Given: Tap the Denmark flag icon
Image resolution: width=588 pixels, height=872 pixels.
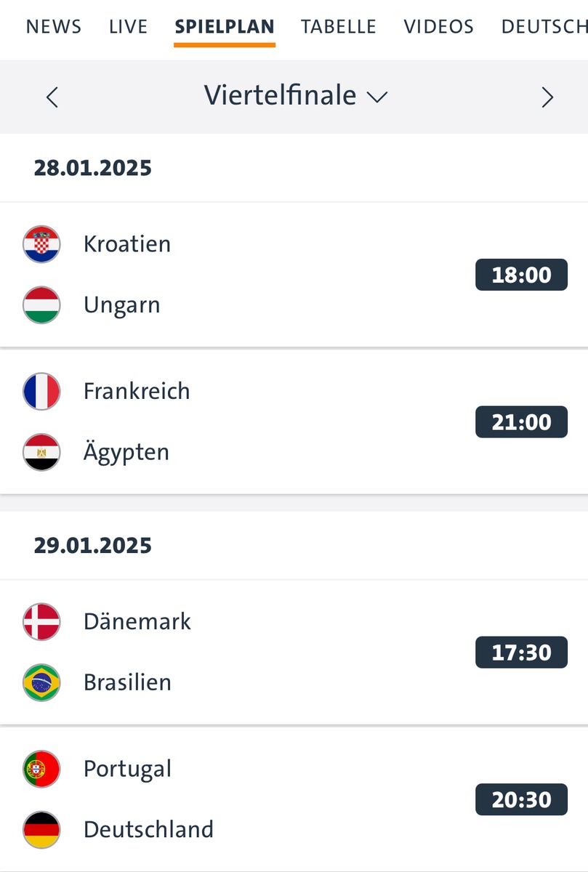Looking at the screenshot, I should point(41,622).
